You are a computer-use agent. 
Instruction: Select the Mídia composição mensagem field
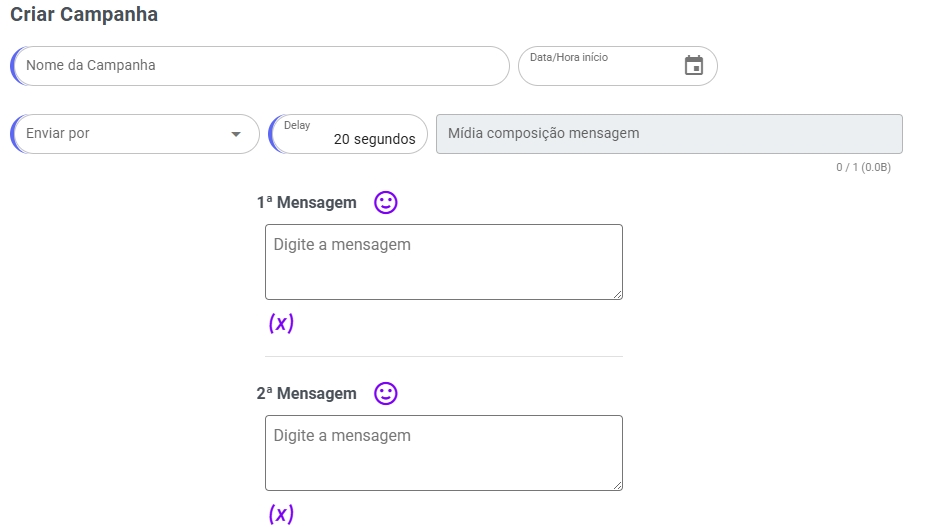[x=668, y=134]
